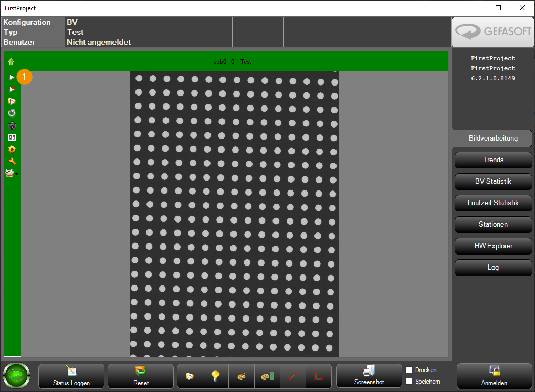535x392 pixels.
Task: Expand the toolbox dropdown arrow in left toolbar
Action: coord(17,174)
